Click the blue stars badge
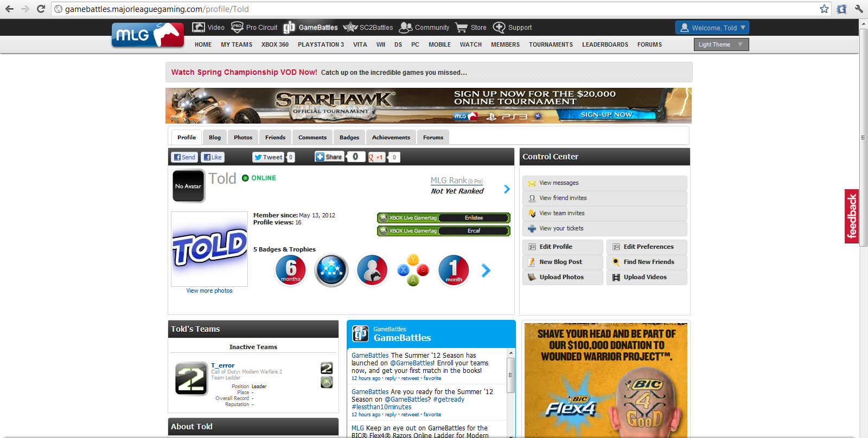 331,270
